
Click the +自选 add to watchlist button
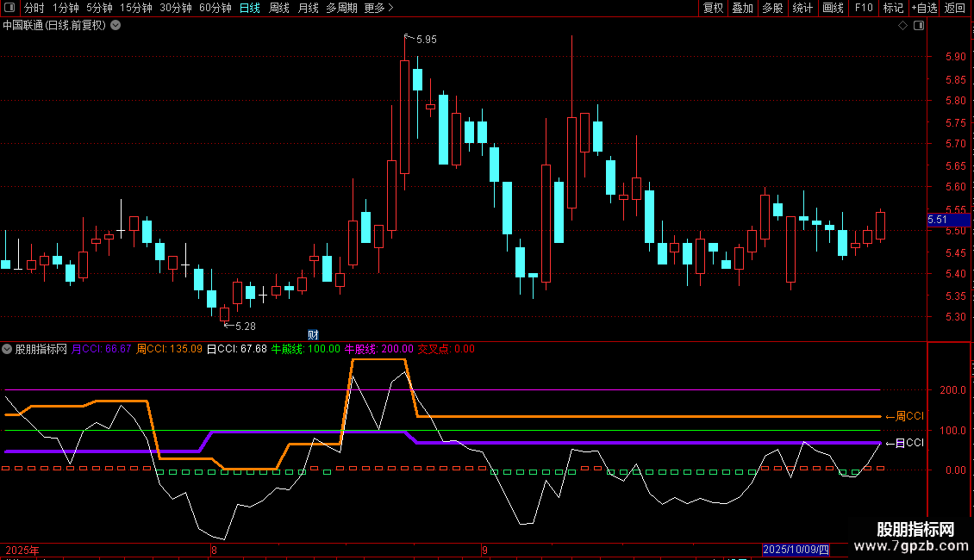(924, 8)
